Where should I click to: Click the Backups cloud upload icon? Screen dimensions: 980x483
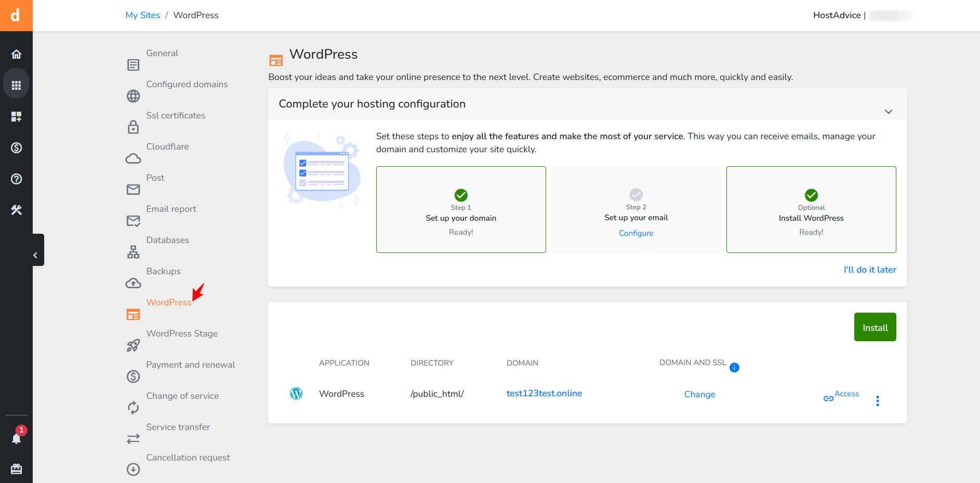point(133,283)
